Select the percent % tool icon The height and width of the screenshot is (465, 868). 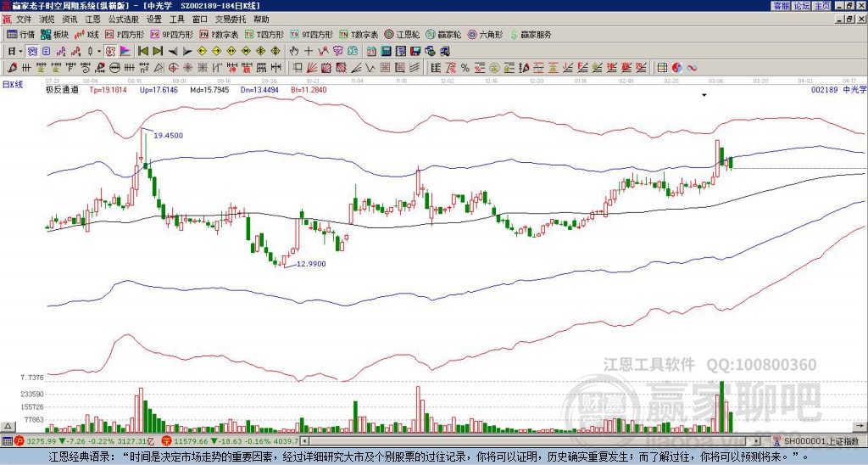(x=465, y=68)
